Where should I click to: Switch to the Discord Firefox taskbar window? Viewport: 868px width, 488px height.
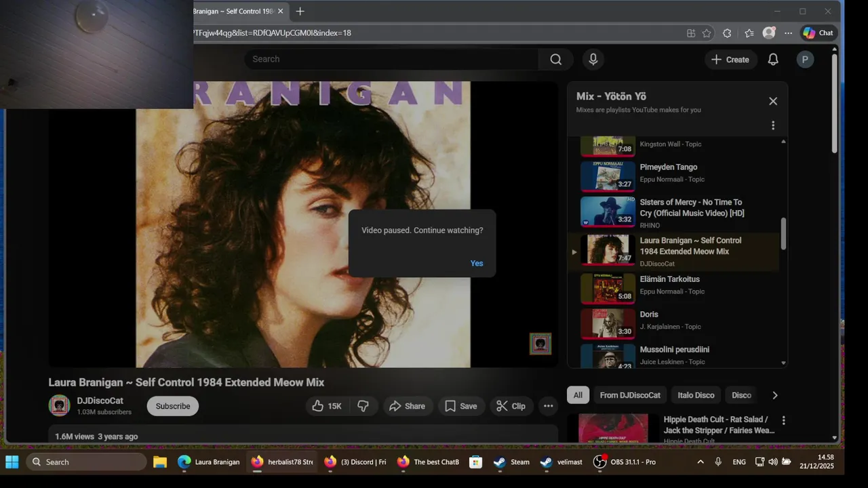(x=355, y=462)
